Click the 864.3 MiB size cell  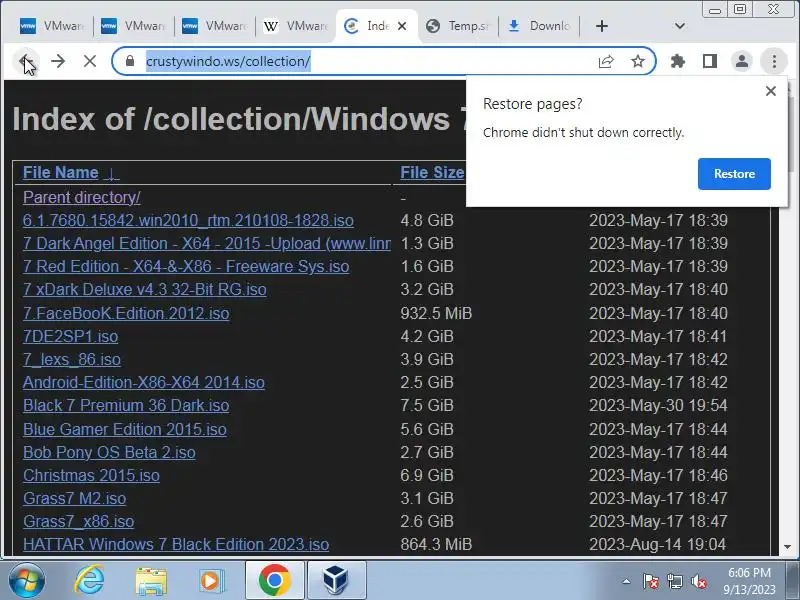436,544
